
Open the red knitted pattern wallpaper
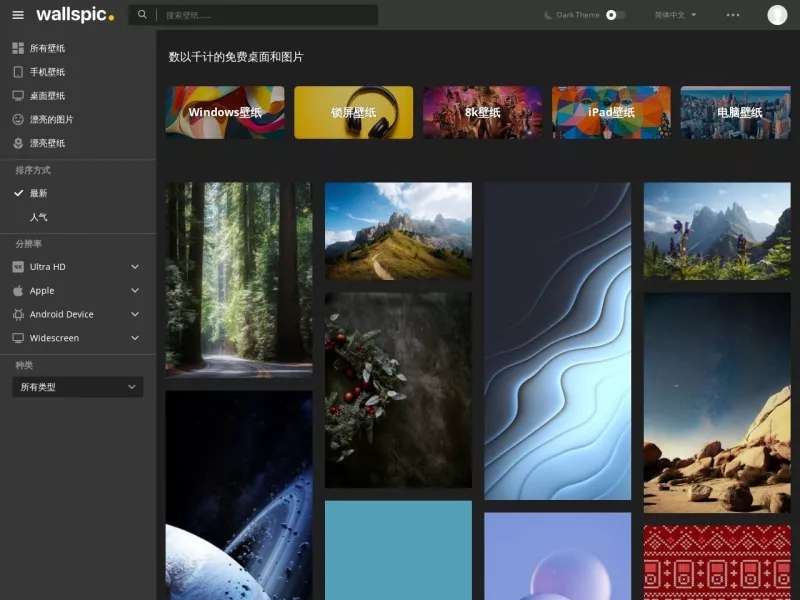tap(717, 563)
